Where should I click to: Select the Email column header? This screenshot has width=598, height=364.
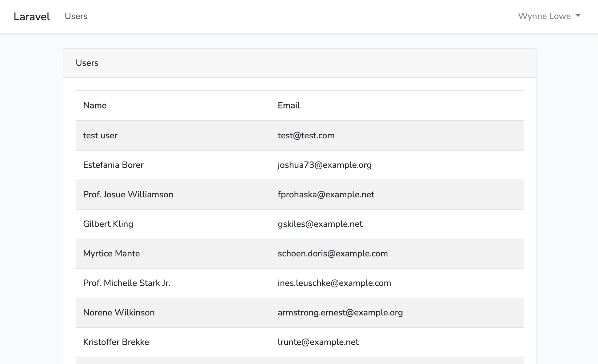click(x=289, y=105)
